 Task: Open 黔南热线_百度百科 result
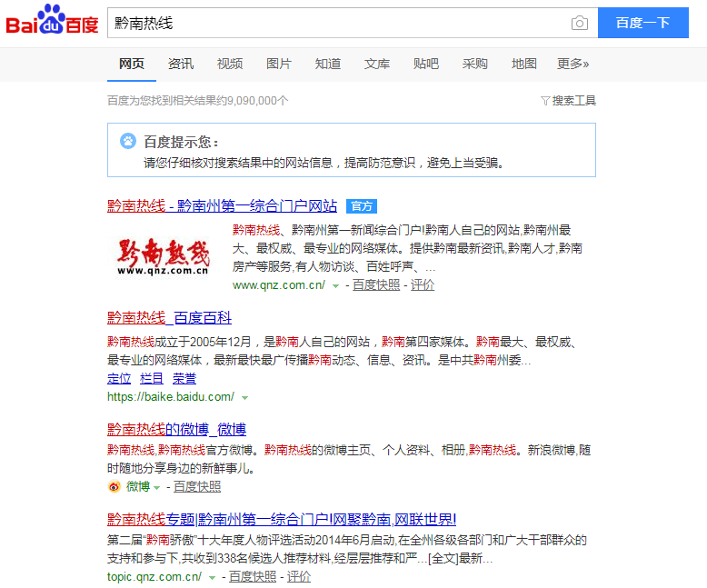pyautogui.click(x=170, y=318)
